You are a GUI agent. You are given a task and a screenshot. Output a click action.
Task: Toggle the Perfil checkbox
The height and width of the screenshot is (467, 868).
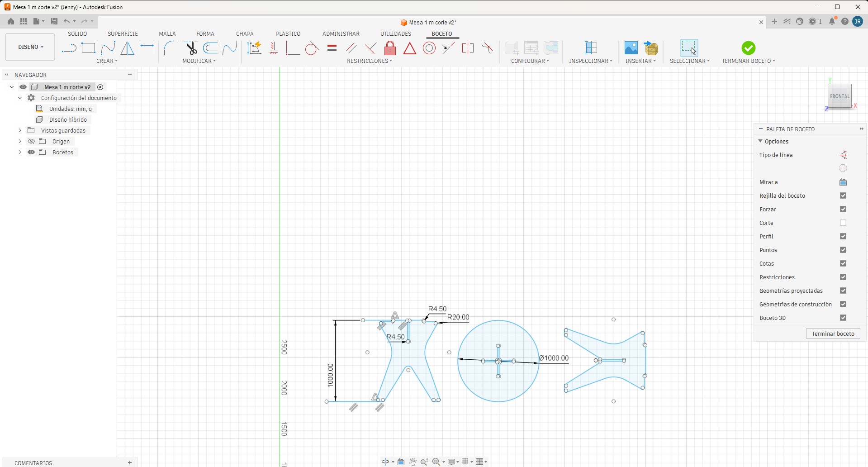coord(843,236)
